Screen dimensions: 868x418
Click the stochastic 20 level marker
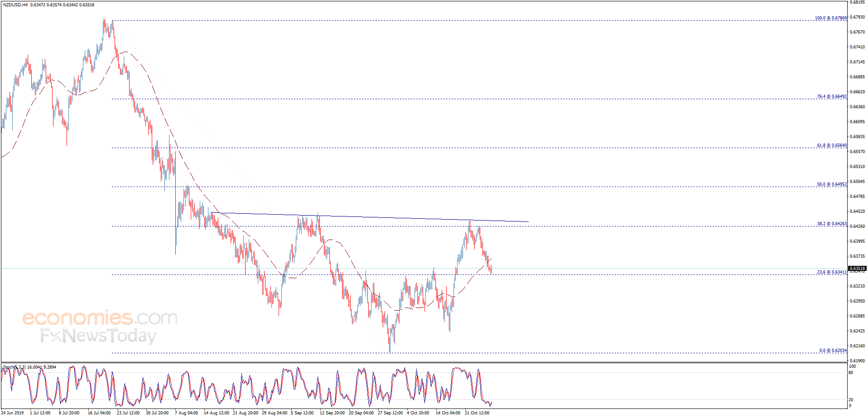[851, 399]
